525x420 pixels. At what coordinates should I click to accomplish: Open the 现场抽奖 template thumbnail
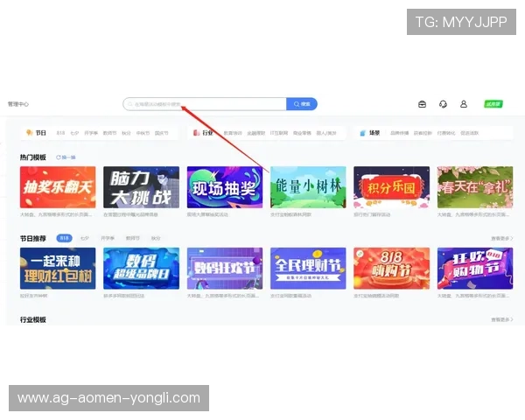pos(225,187)
